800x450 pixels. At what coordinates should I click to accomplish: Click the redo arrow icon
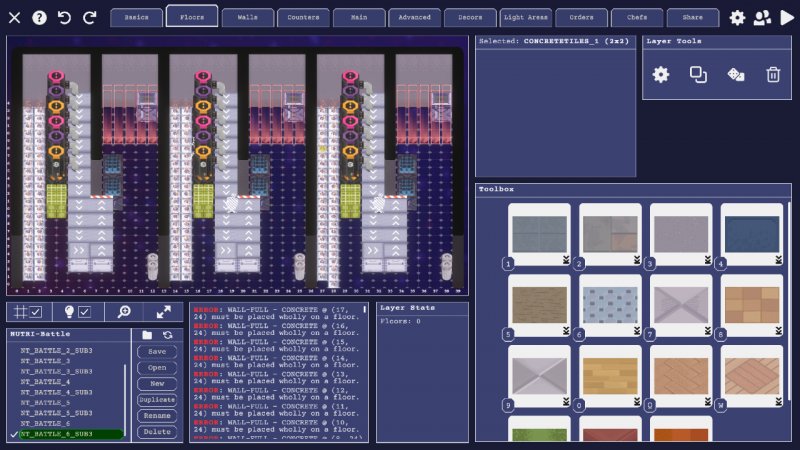click(x=90, y=17)
